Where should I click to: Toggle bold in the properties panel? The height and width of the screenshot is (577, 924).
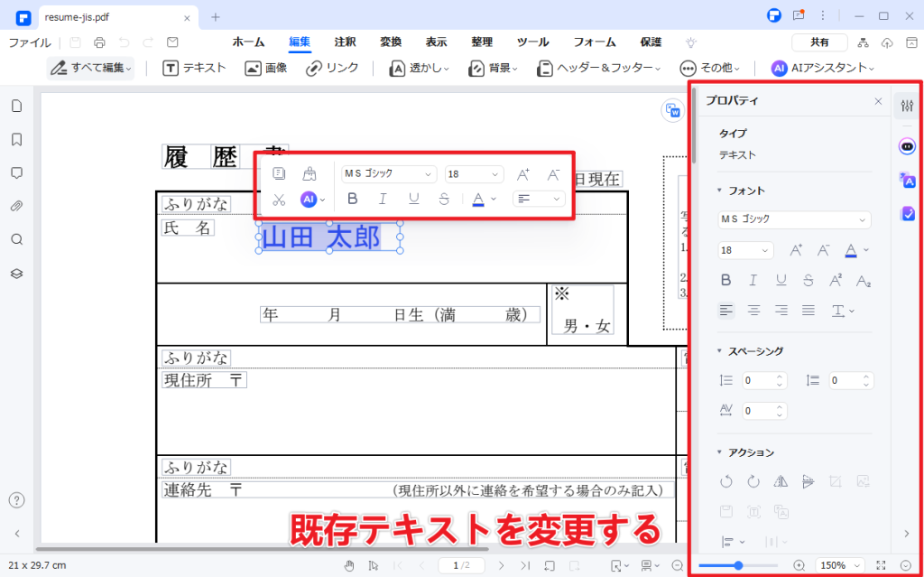tap(726, 280)
